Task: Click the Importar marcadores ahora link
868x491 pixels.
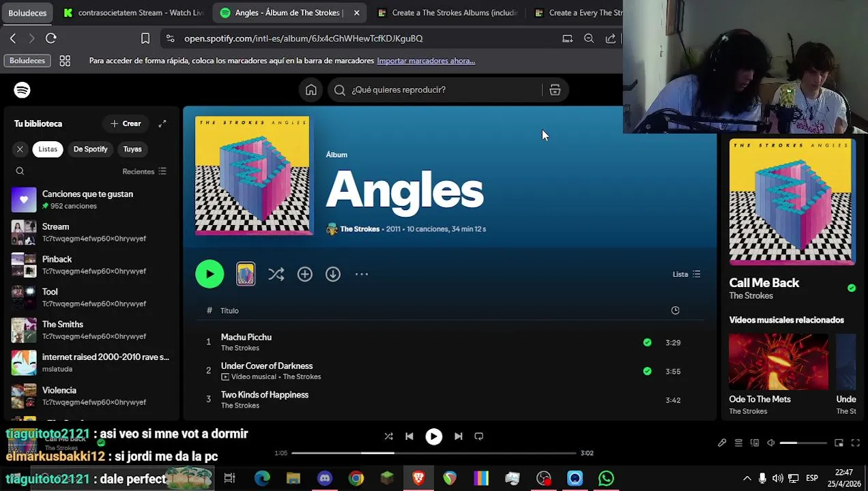Action: click(x=426, y=61)
